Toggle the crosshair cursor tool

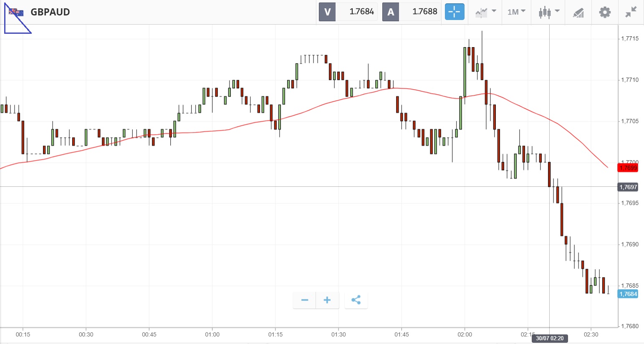click(454, 12)
